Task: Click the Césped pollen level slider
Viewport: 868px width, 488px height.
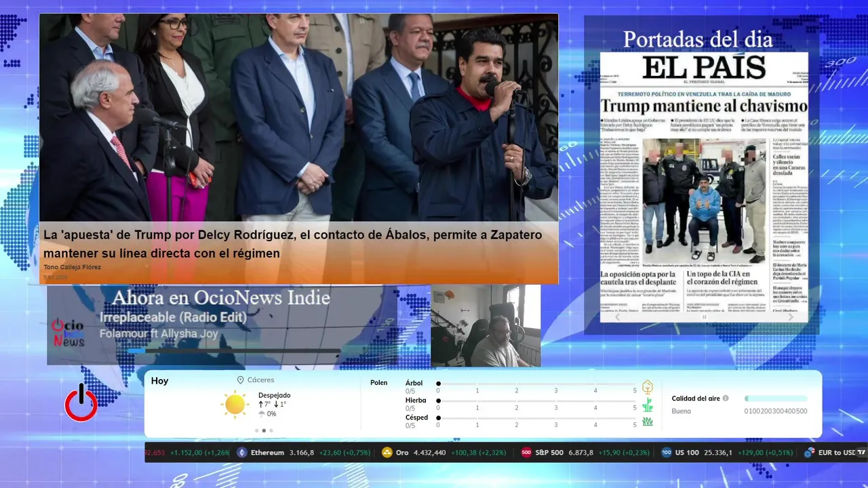Action: click(x=536, y=418)
